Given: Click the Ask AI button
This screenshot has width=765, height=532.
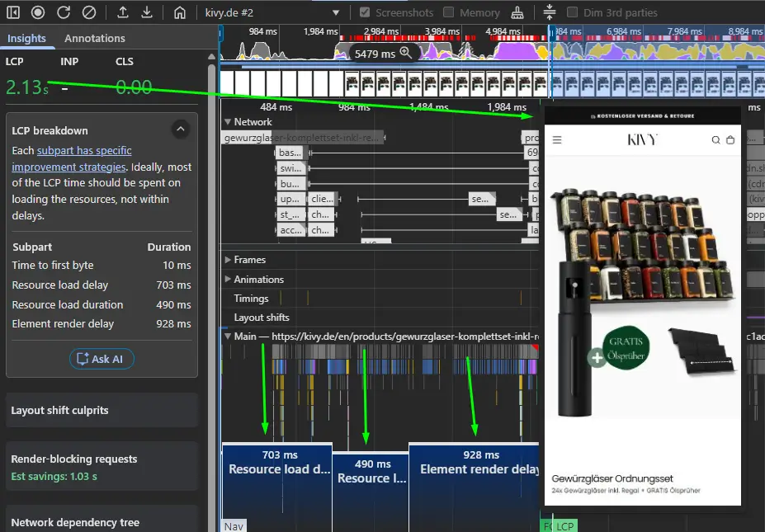Looking at the screenshot, I should click(x=102, y=359).
